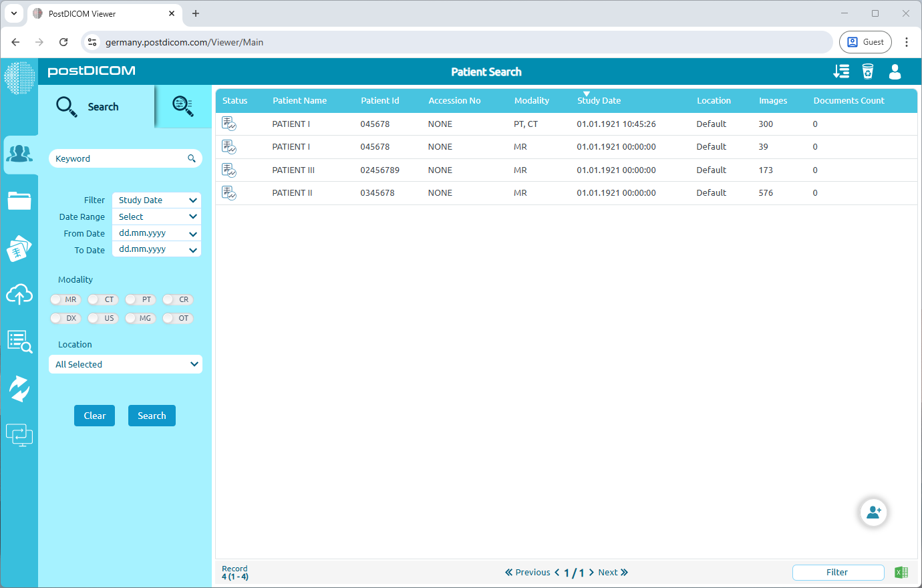This screenshot has height=588, width=922.
Task: Toggle the US modality filter
Action: point(102,318)
